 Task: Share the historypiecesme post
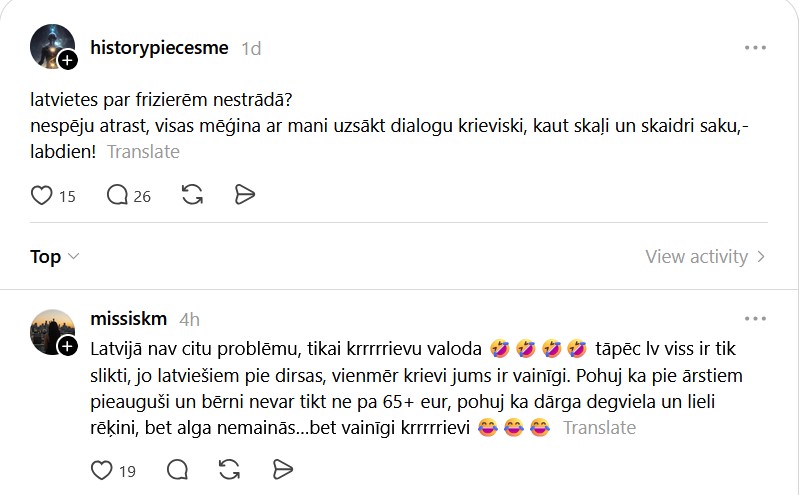245,195
